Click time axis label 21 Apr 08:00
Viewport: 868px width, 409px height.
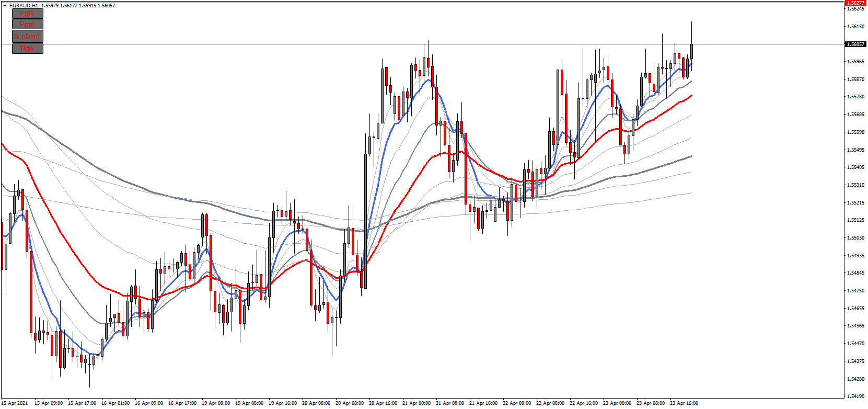(450, 403)
